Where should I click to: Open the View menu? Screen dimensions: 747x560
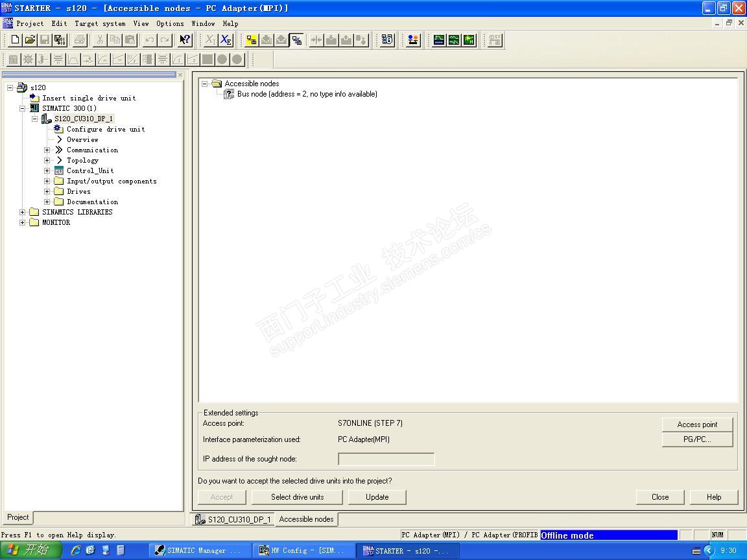(x=141, y=23)
